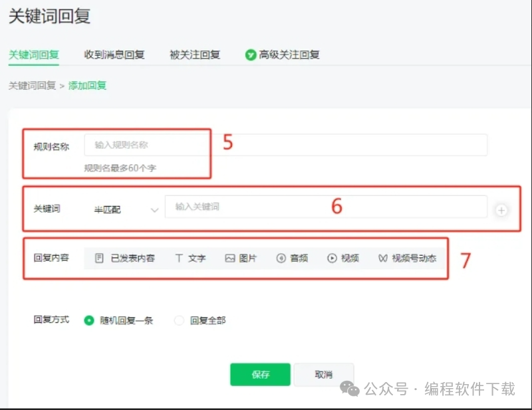The image size is (532, 410).
Task: Open the 收到消息回复 tab
Action: (x=114, y=55)
